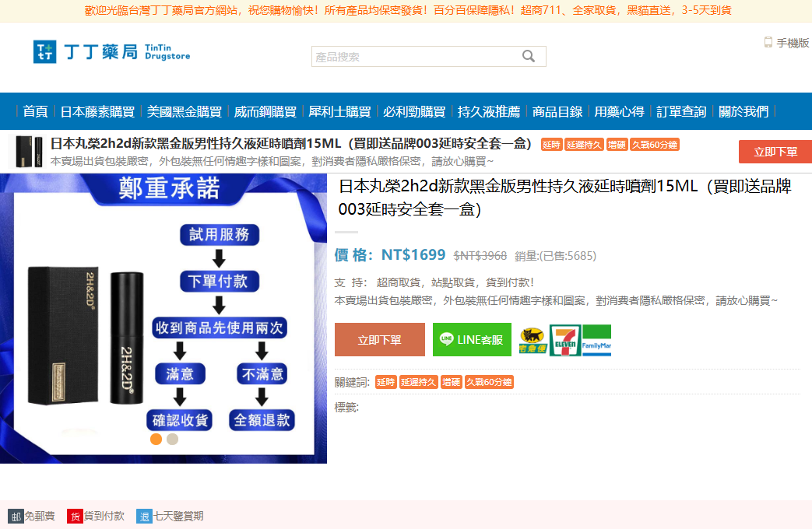Click the TinTin Drugstore logo

[x=111, y=52]
